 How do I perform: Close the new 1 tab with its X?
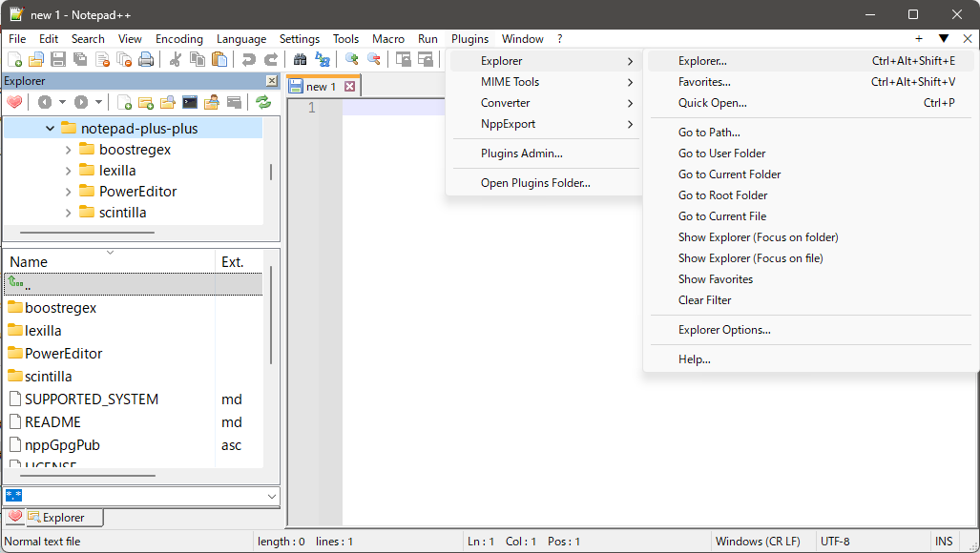pos(350,86)
